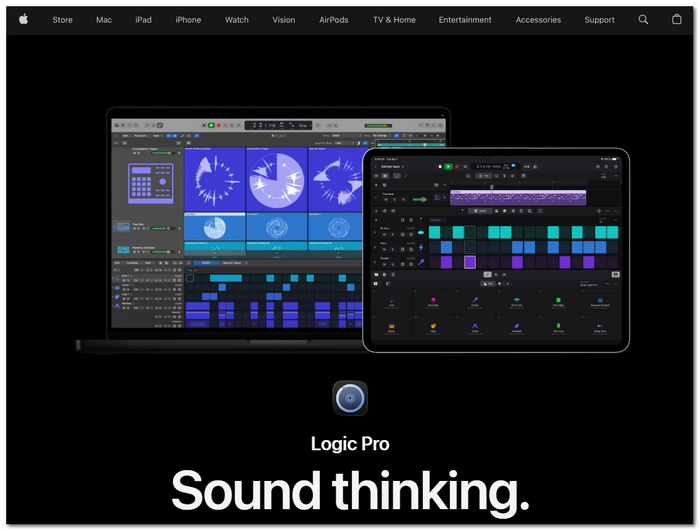Screen dimensions: 700x531
Task: Open the Store menu item
Action: (x=62, y=20)
